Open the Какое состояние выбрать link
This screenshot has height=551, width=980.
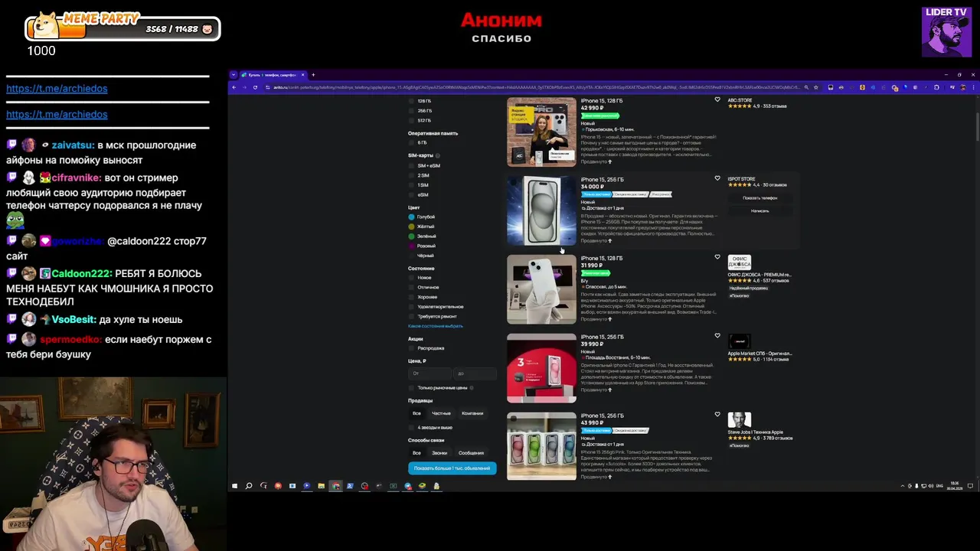coord(435,326)
